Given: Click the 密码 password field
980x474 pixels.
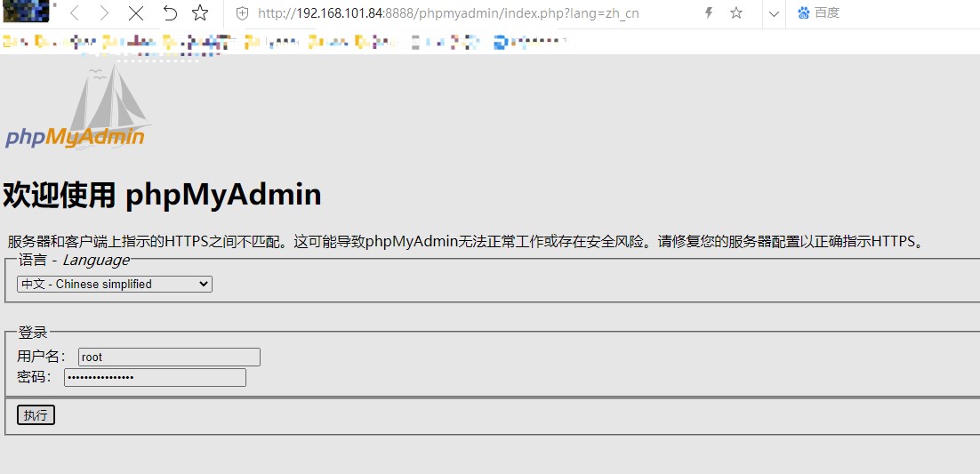Looking at the screenshot, I should click(155, 378).
